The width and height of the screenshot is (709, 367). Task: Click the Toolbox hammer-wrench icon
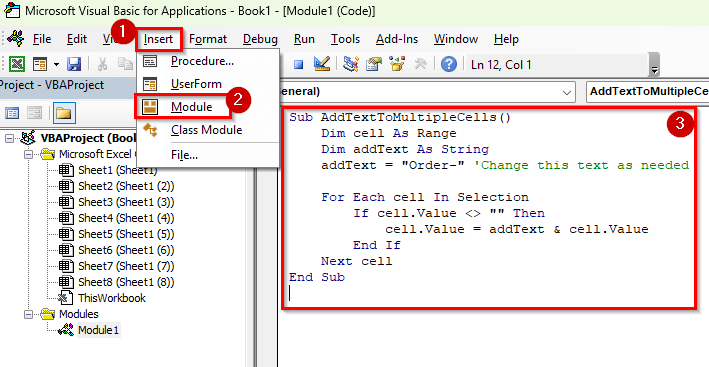click(421, 64)
